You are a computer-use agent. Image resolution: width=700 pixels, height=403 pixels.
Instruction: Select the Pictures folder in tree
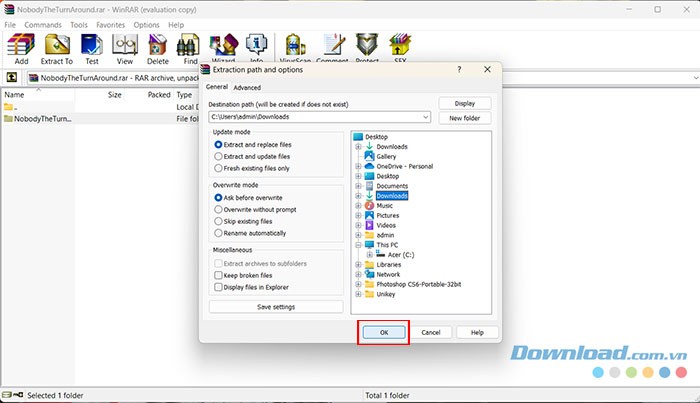click(387, 215)
